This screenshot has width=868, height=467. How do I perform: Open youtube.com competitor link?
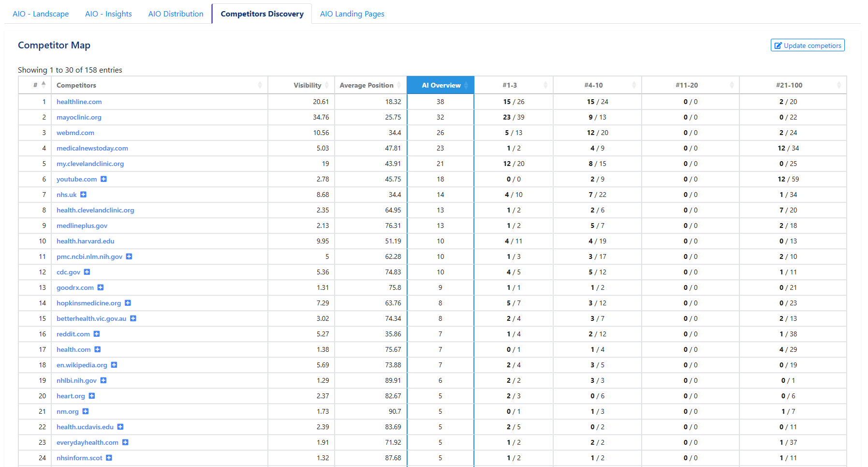pyautogui.click(x=77, y=179)
